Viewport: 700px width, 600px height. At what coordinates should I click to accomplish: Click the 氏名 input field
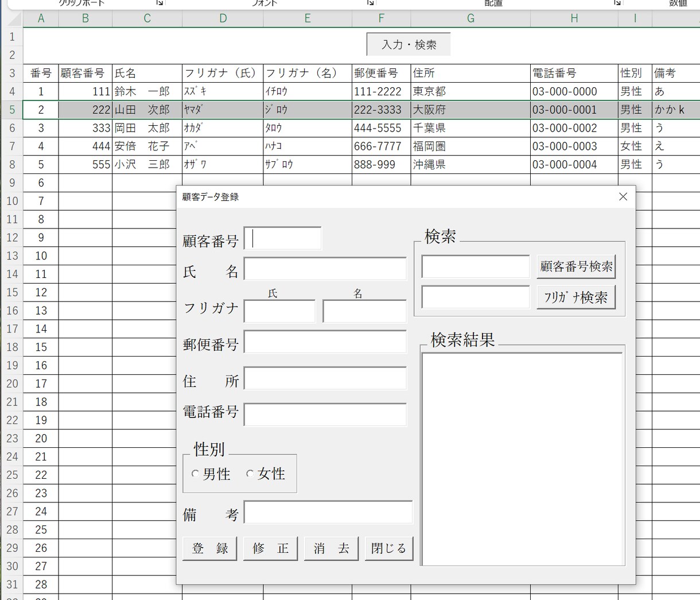[325, 269]
